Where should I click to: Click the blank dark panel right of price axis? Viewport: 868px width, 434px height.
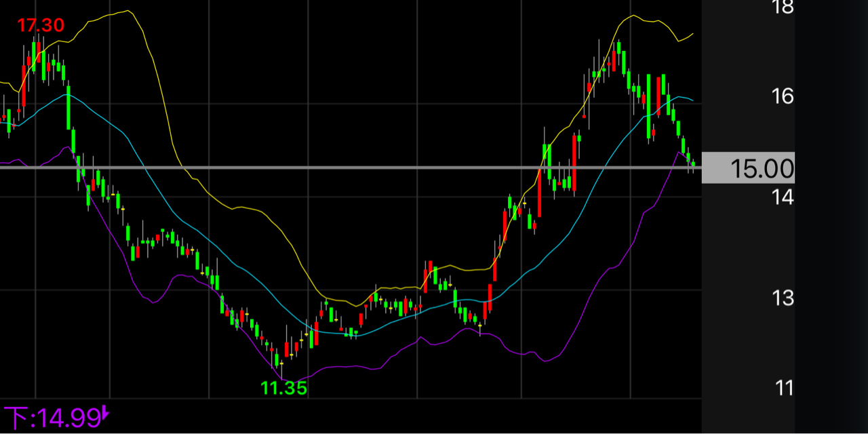(x=831, y=271)
